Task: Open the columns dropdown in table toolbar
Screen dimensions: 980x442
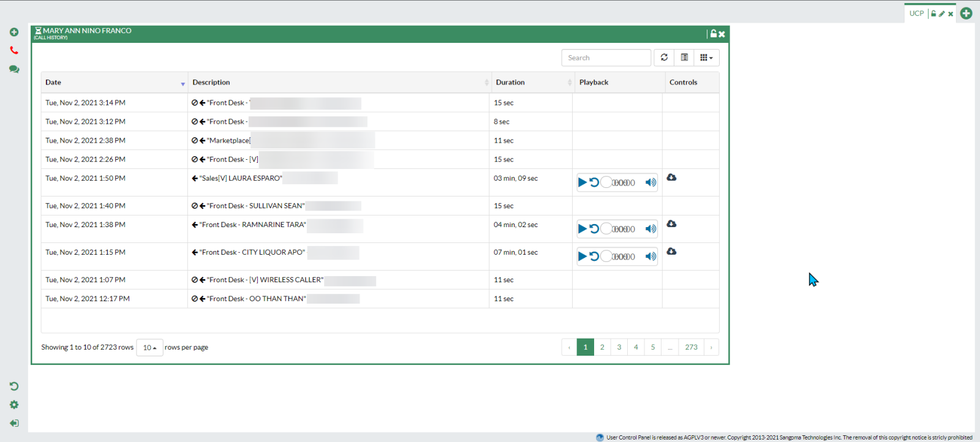Action: click(x=706, y=58)
